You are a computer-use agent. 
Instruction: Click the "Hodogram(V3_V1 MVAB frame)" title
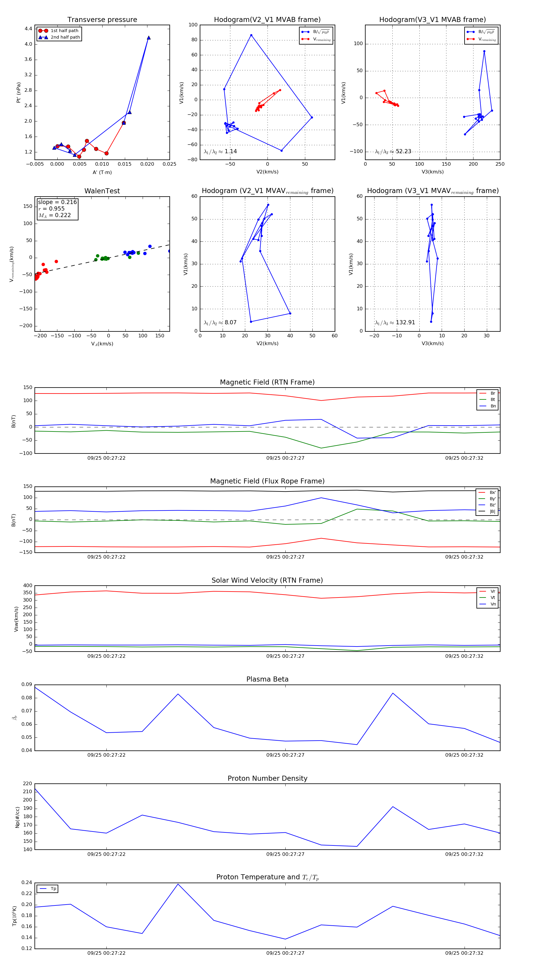tap(432, 20)
